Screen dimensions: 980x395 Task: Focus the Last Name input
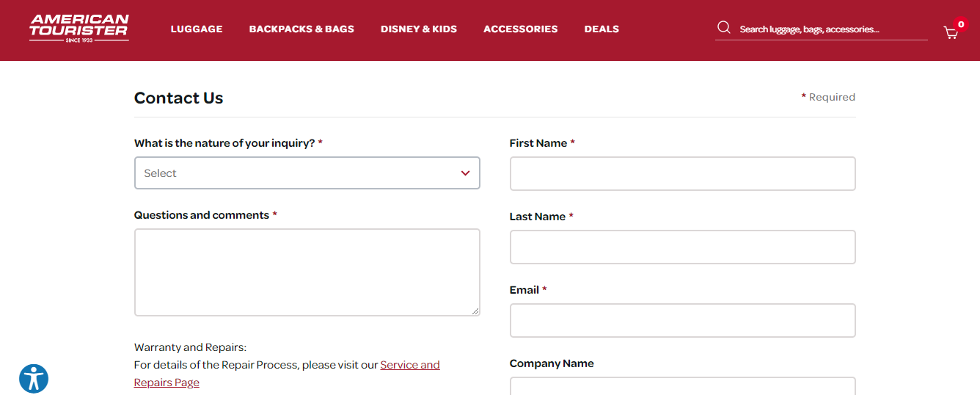point(682,247)
